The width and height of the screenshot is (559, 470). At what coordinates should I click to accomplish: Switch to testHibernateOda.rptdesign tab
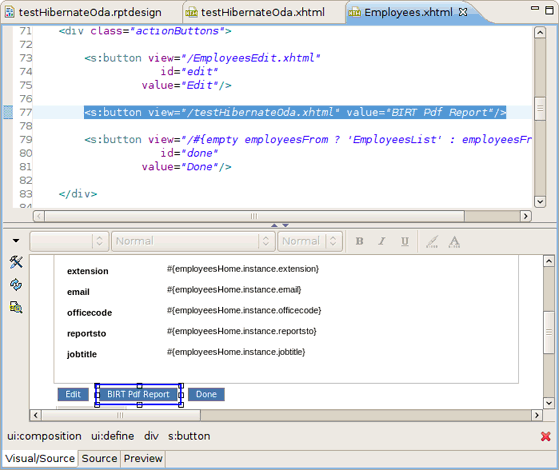coord(84,12)
